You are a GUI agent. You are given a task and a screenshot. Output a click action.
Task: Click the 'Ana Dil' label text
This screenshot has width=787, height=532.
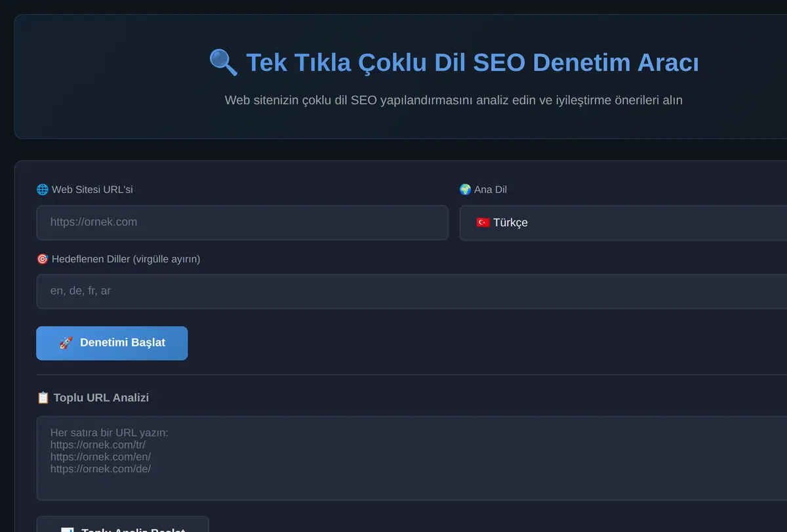pyautogui.click(x=491, y=190)
